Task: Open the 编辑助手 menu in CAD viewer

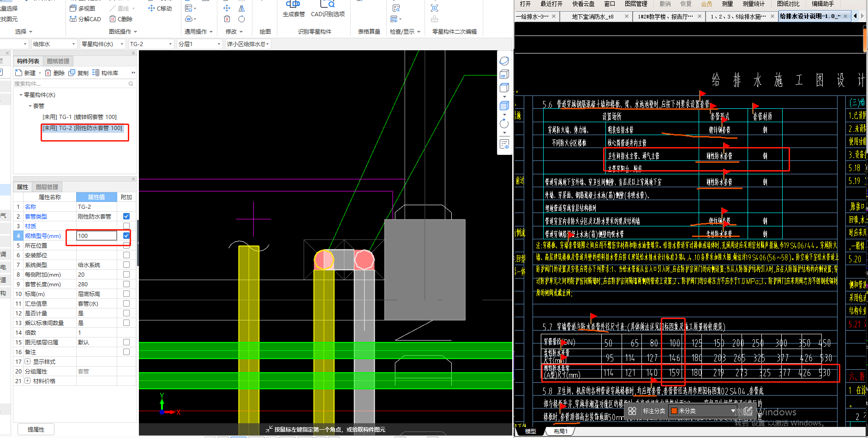Action: pyautogui.click(x=823, y=4)
